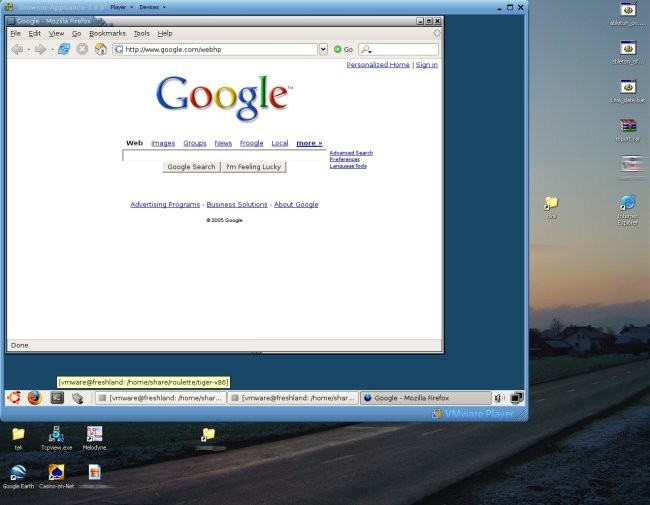Click the workspace switcher icon in the panel
Viewport: 650px width, 505px height.
[517, 398]
